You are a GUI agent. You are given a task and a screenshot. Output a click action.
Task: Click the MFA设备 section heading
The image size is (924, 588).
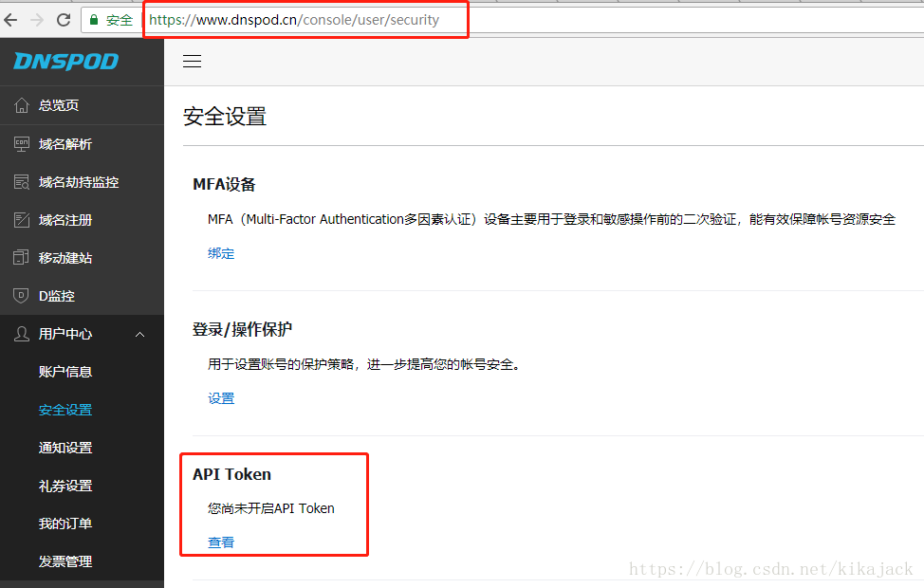point(224,184)
